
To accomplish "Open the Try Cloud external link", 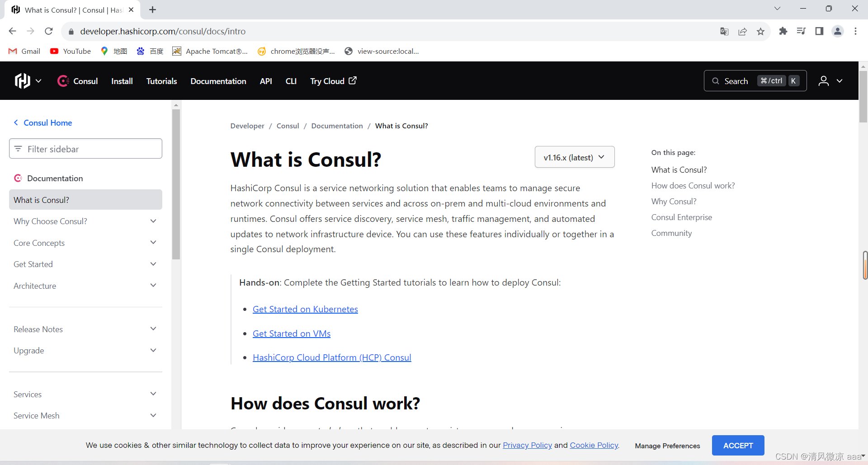I will (x=333, y=81).
